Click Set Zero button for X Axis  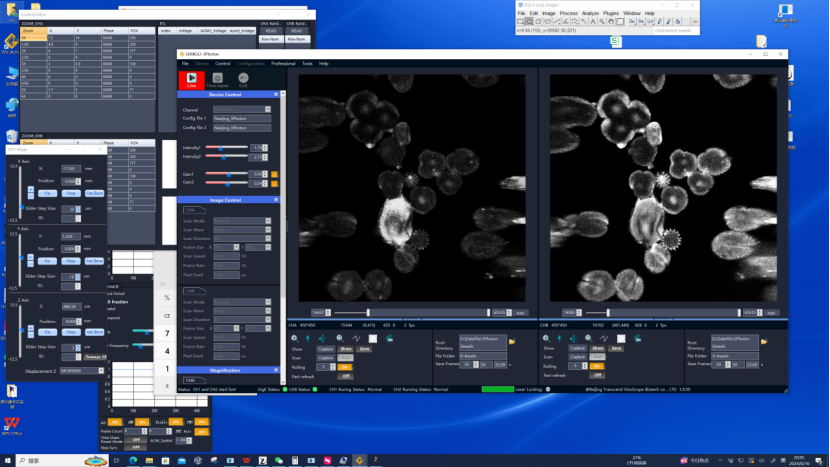click(x=94, y=193)
